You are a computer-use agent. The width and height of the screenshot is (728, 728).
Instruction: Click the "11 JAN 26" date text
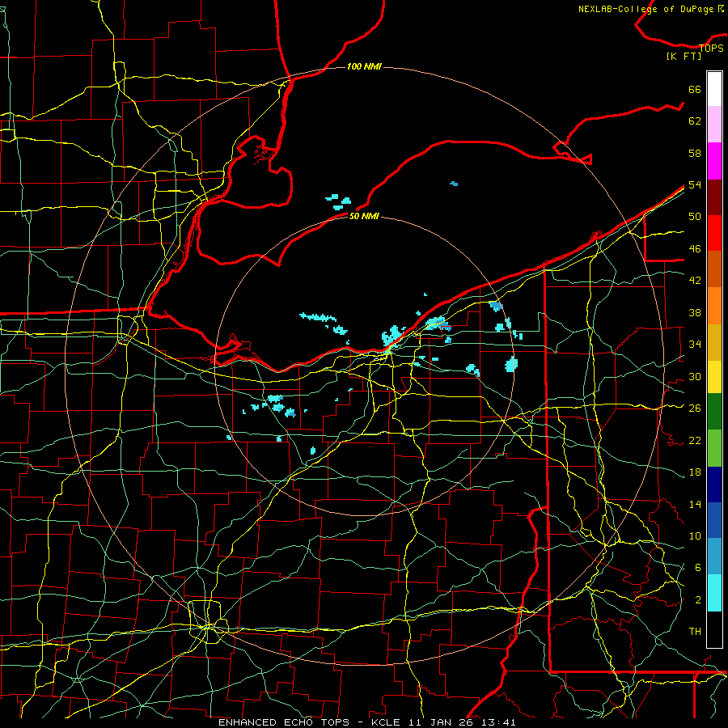pos(442,722)
